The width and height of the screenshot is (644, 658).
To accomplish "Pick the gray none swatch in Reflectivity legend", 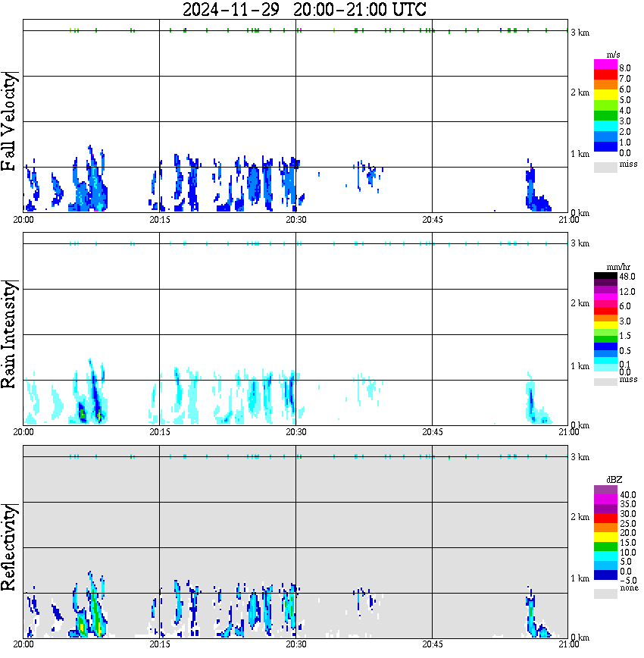I will [x=605, y=594].
